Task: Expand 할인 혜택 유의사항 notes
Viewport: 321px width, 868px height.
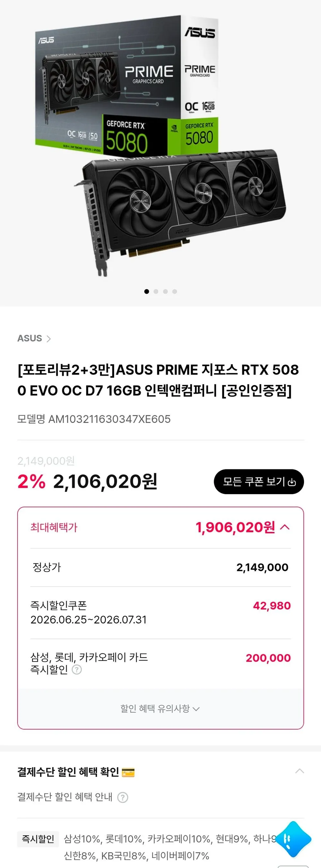Action: 160,708
